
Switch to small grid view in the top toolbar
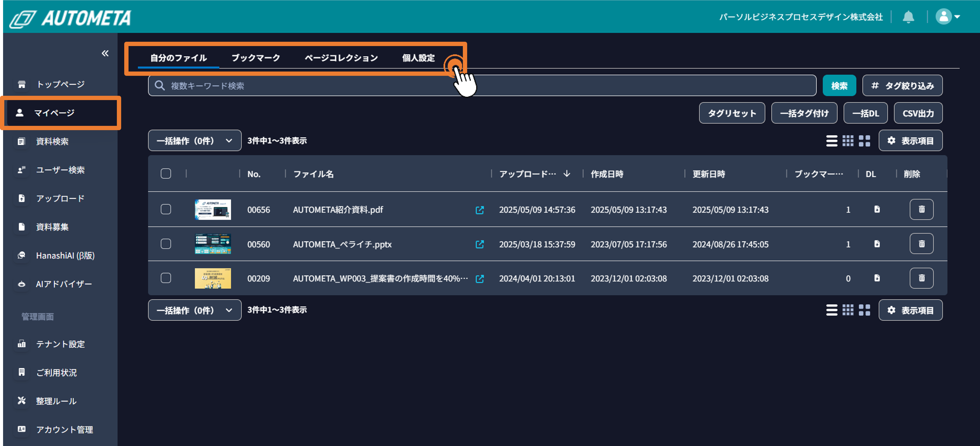[x=848, y=141]
